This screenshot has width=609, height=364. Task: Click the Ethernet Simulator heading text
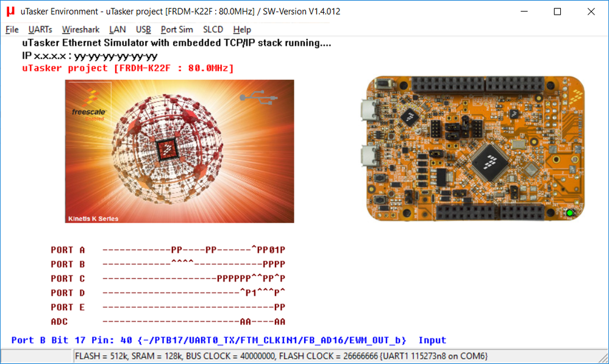(177, 43)
